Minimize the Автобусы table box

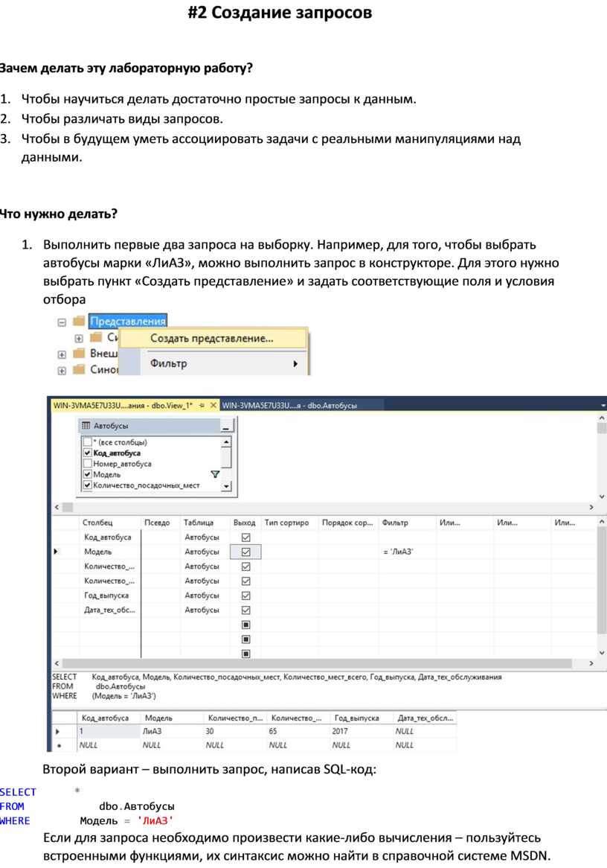225,427
